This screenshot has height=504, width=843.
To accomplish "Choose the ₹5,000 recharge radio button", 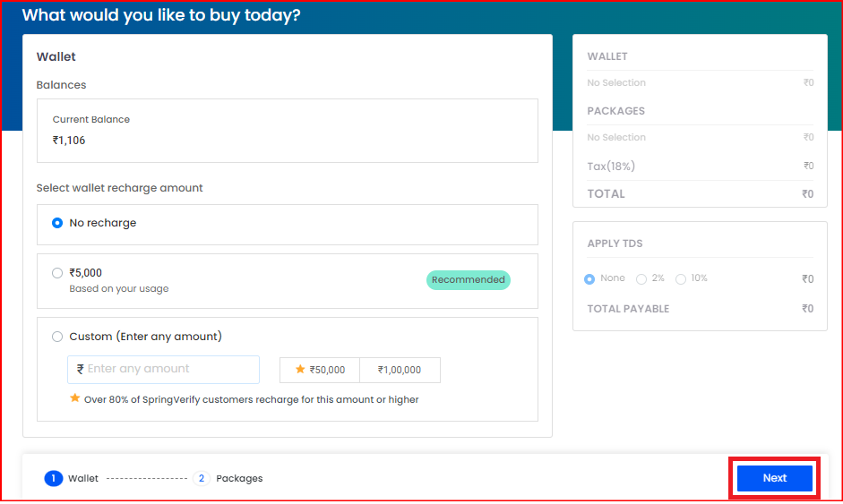I will (x=57, y=273).
